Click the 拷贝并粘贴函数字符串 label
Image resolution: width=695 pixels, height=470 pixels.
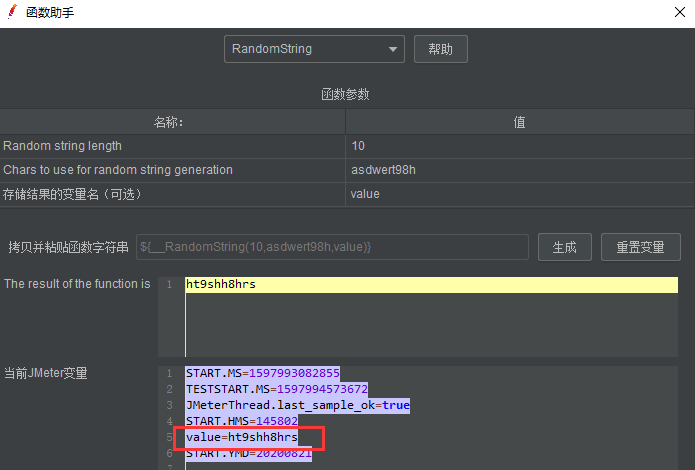pyautogui.click(x=69, y=247)
